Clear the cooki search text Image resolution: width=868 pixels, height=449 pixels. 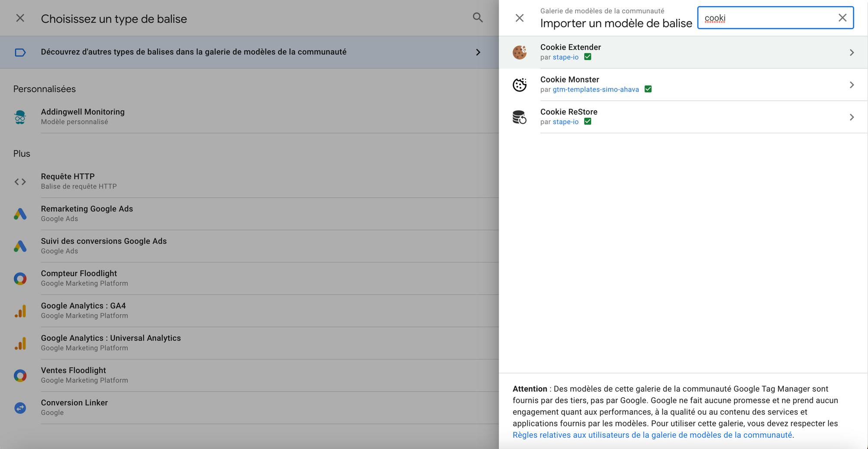coord(842,18)
